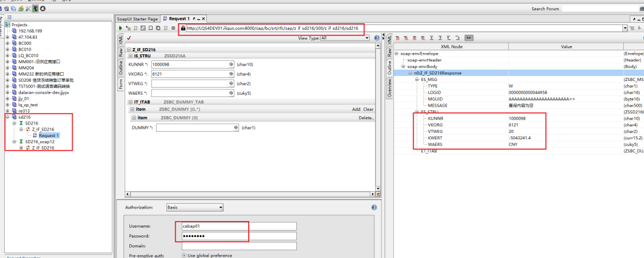Click the Value column header
This screenshot has width=644, height=258.
pyautogui.click(x=566, y=46)
